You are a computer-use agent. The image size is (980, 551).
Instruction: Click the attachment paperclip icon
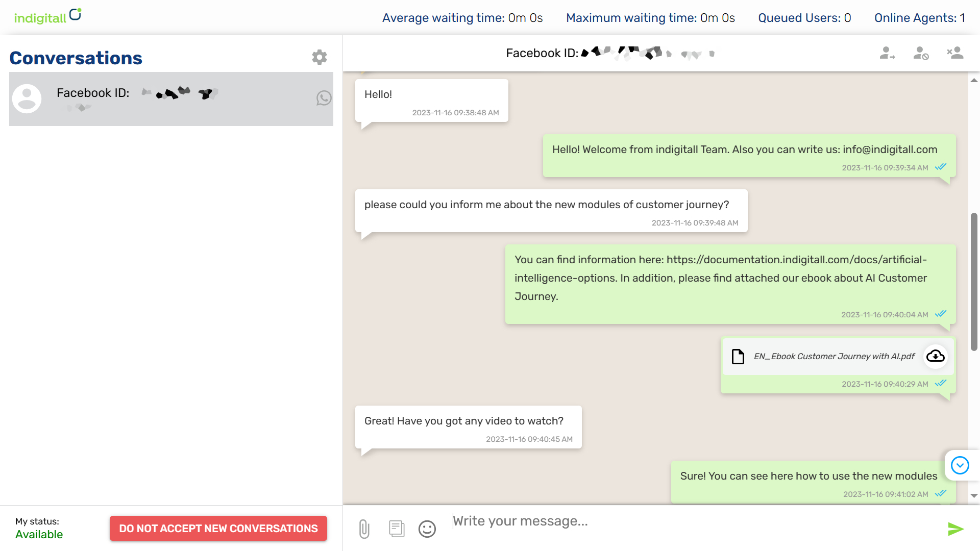tap(364, 528)
